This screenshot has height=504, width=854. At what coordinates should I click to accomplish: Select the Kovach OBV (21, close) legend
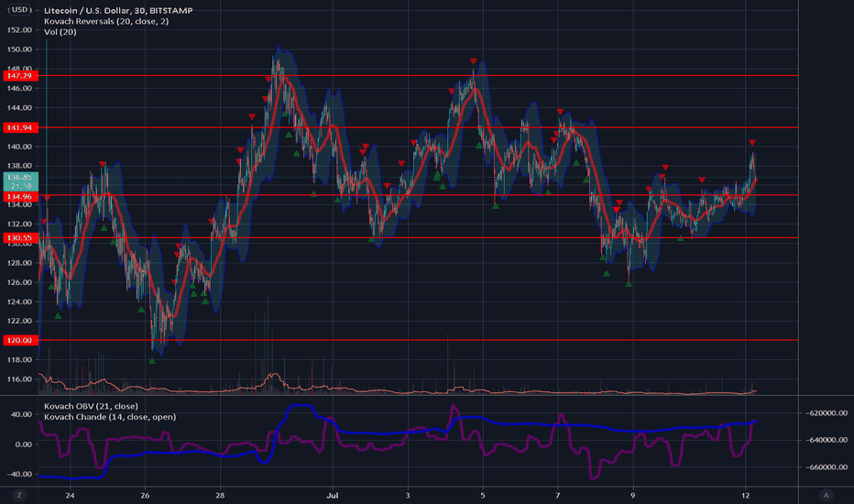point(91,406)
